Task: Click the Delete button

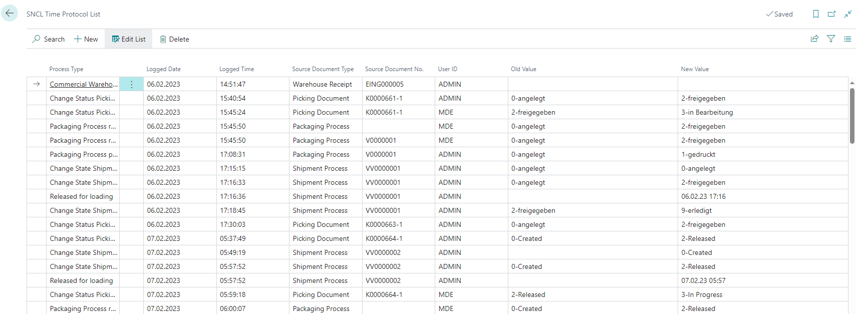Action: point(174,39)
